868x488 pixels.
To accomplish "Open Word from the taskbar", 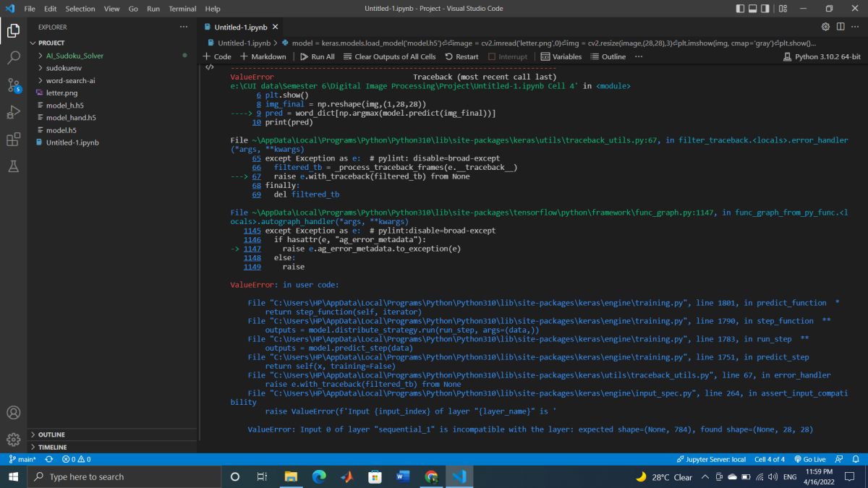I will (403, 477).
